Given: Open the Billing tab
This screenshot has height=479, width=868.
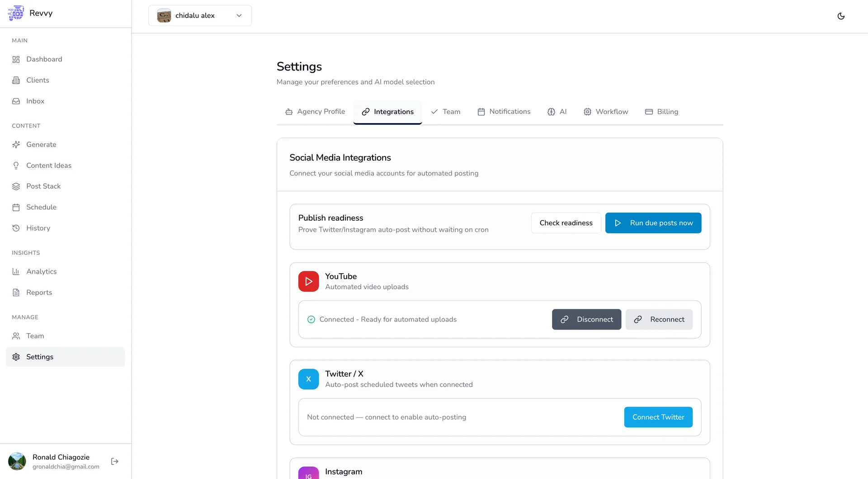Looking at the screenshot, I should 661,112.
